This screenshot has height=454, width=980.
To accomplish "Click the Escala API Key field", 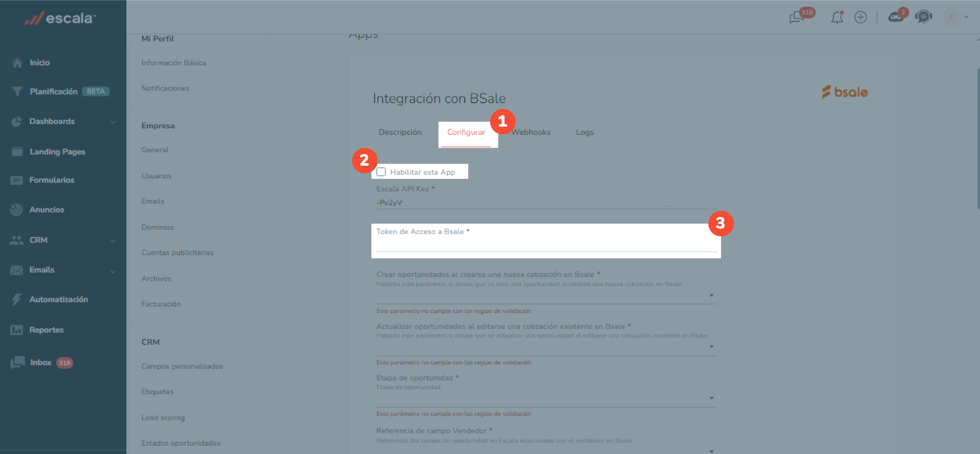I will [547, 203].
